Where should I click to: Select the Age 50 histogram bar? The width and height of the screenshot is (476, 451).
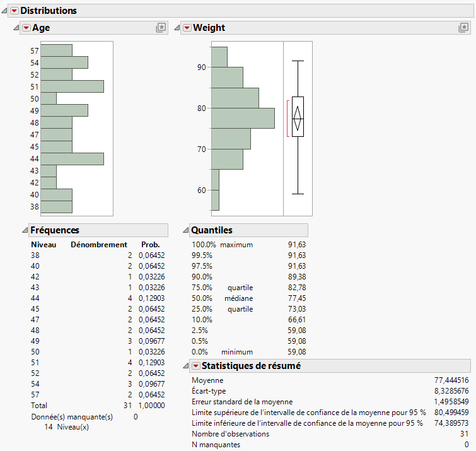[x=49, y=98]
